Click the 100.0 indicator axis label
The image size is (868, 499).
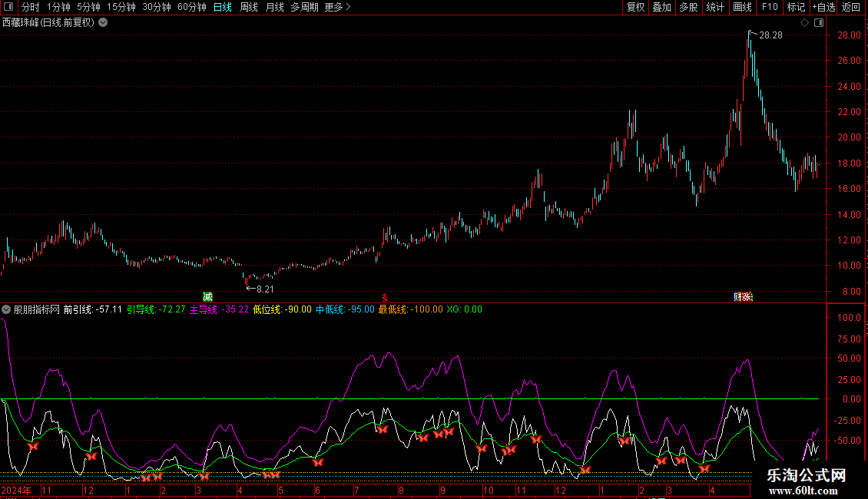click(849, 318)
